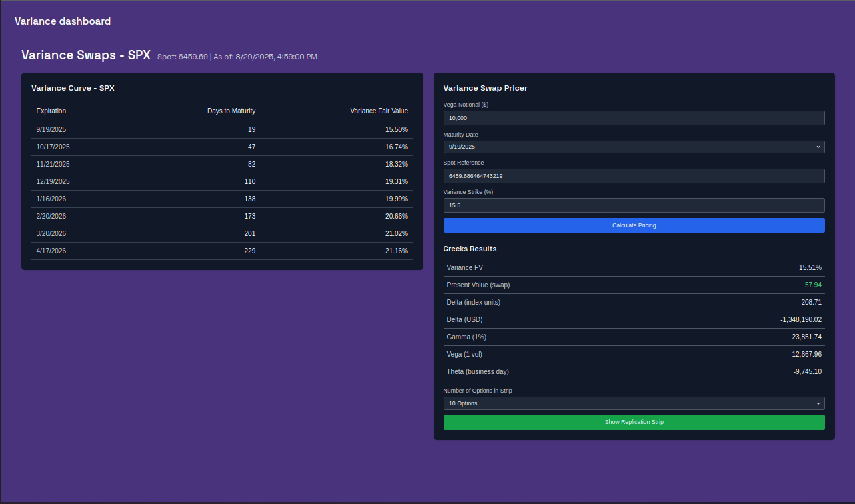Image resolution: width=855 pixels, height=504 pixels.
Task: Select the Variance Strike input box
Action: pos(634,205)
